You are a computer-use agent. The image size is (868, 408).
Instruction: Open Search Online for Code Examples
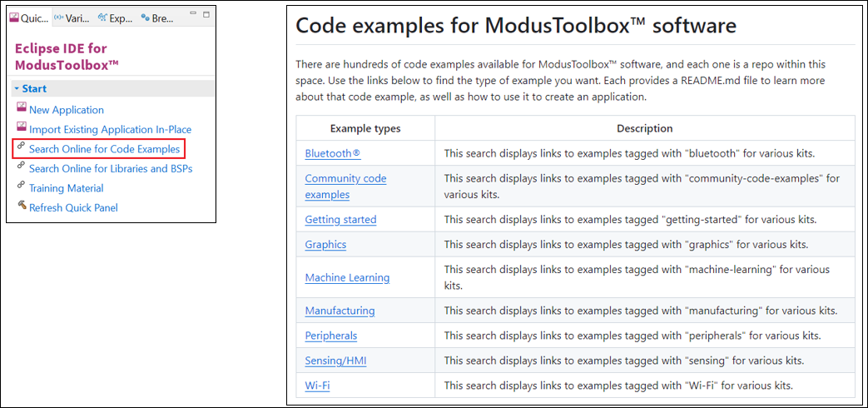[105, 149]
